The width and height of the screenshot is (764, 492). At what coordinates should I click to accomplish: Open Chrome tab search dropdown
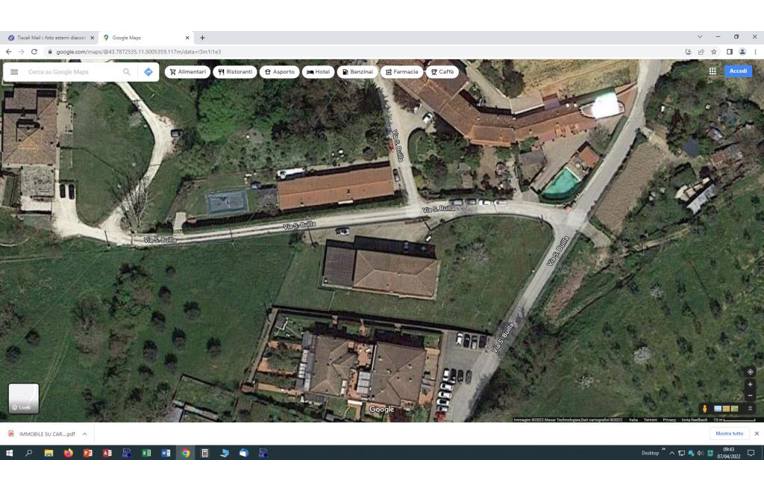pos(699,37)
